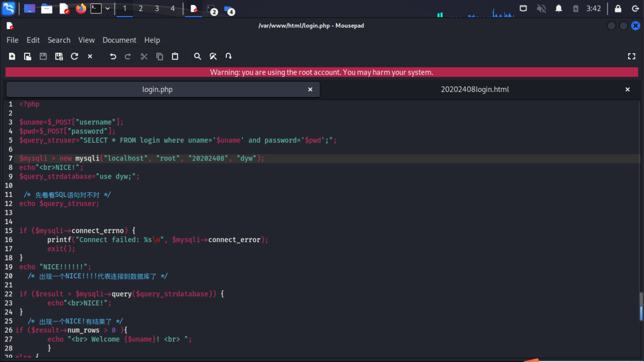Switch to workspace 1
Screen dimensions: 644x362
click(125, 8)
